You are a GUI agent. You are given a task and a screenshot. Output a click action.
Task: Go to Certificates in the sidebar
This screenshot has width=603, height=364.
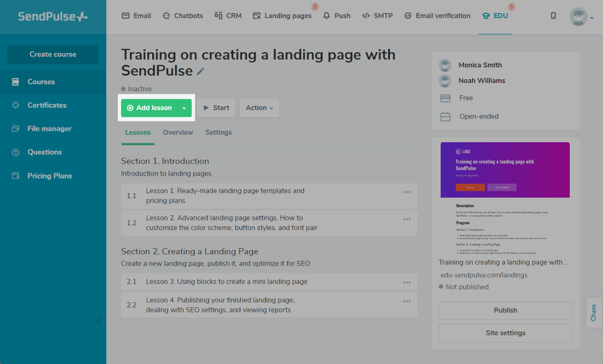coord(47,105)
